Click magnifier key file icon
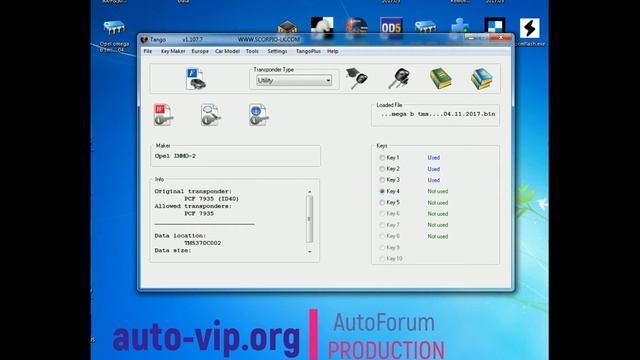The height and width of the screenshot is (360, 640). 211,115
